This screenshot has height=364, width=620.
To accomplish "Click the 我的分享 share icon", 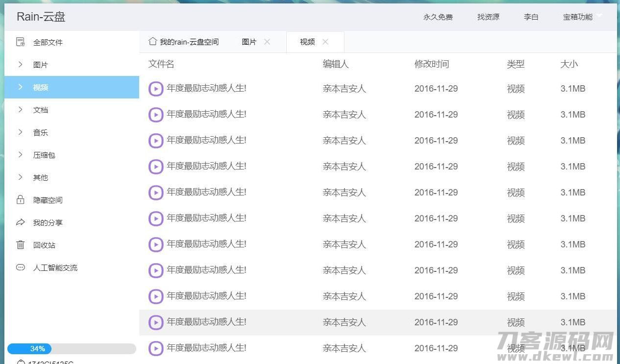I will 20,222.
